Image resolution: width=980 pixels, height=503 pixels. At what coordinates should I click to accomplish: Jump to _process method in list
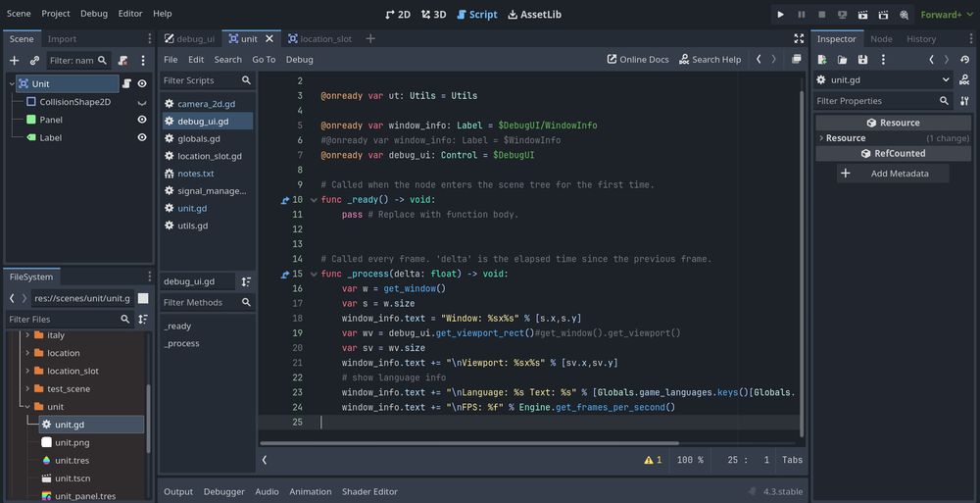pos(182,343)
